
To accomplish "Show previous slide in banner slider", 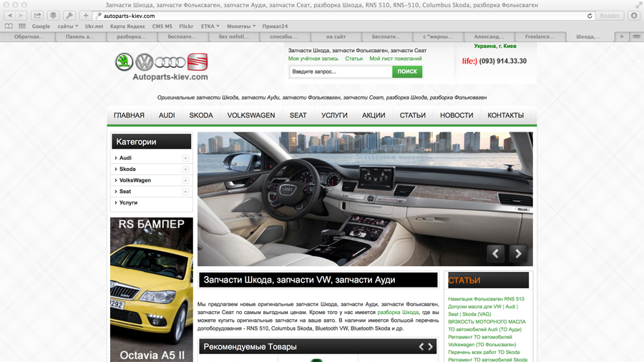I will tap(496, 254).
